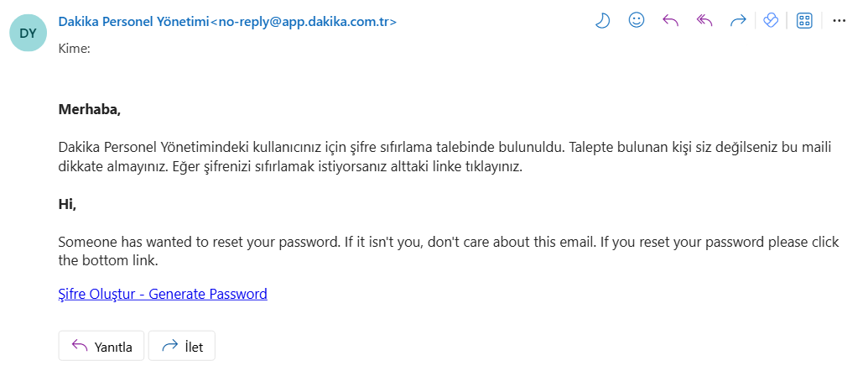Image resolution: width=868 pixels, height=366 pixels.
Task: Expand the More actions ellipsis menu
Action: (x=839, y=22)
